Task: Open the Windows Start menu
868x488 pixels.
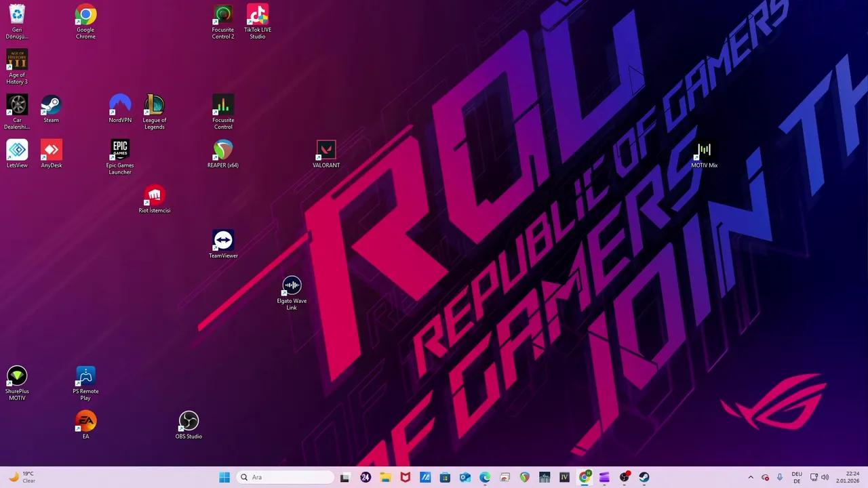Action: click(224, 477)
